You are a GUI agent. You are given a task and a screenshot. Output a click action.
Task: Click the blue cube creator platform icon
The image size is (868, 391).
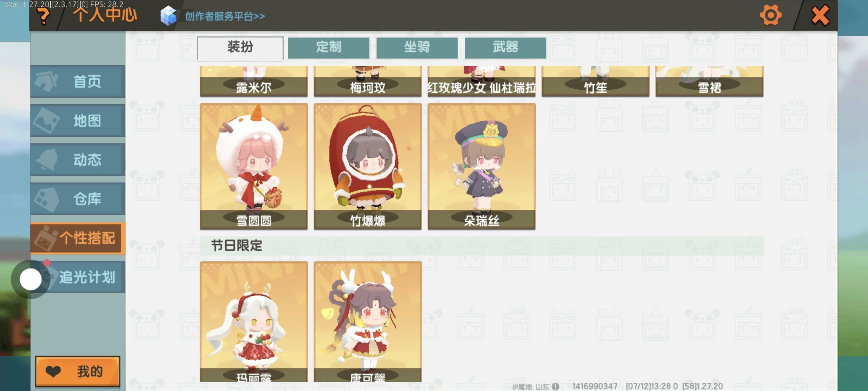[x=168, y=16]
